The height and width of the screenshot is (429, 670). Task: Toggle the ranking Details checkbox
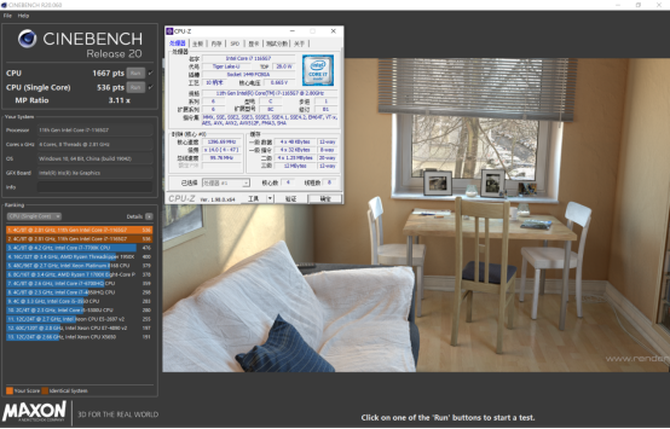150,216
